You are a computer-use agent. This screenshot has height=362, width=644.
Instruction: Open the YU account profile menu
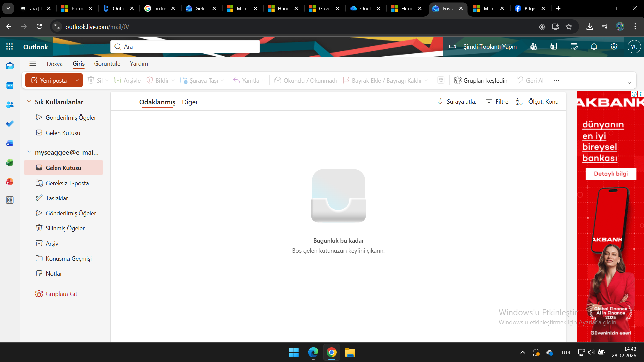click(x=634, y=47)
